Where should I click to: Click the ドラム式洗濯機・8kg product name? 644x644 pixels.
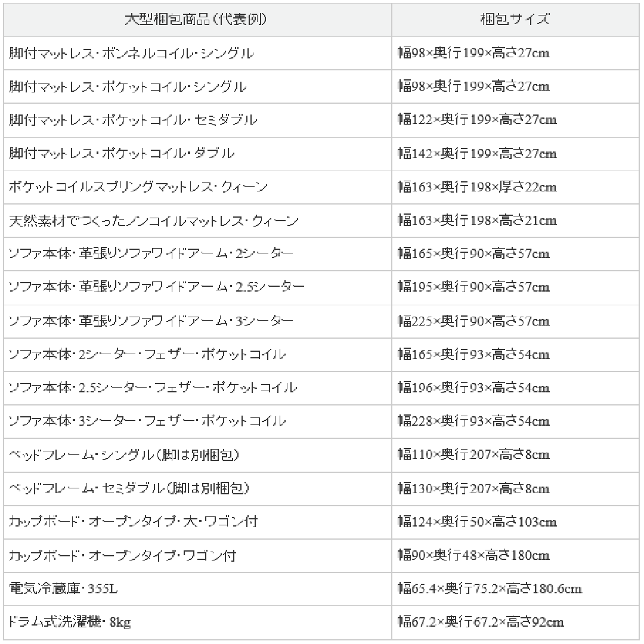(70, 622)
